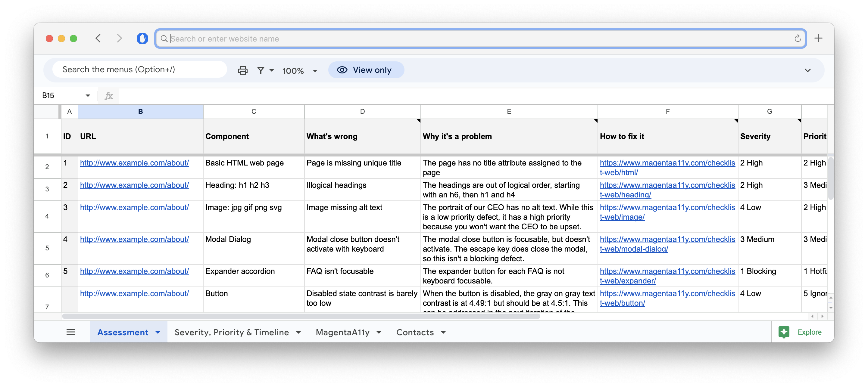Click the browser back arrow
Screen dimensions: 868x387
click(x=98, y=39)
